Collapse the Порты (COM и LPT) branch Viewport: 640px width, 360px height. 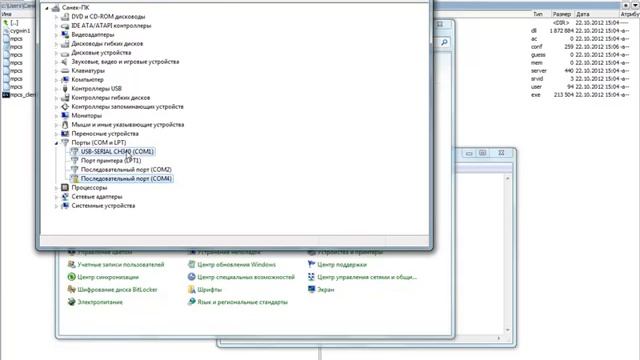coord(56,143)
